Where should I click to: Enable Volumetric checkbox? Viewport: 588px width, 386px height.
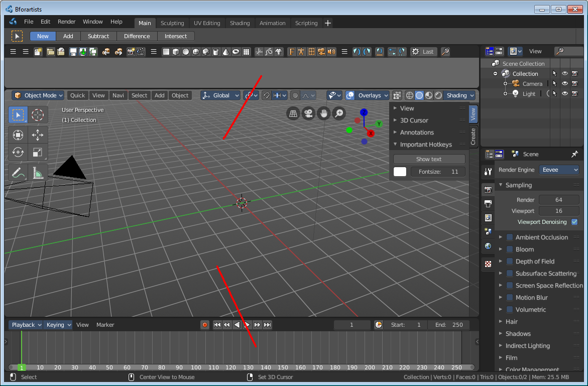[x=510, y=310]
